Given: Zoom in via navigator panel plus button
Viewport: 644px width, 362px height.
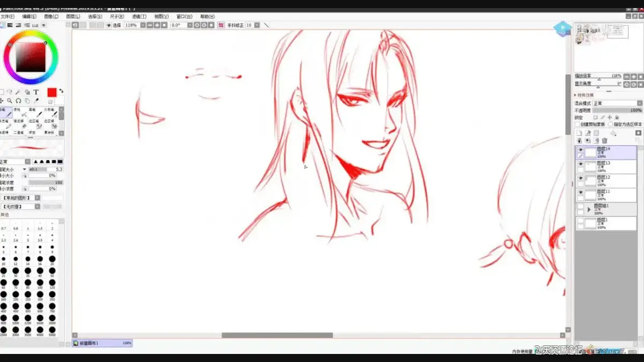Looking at the screenshot, I should [x=633, y=77].
